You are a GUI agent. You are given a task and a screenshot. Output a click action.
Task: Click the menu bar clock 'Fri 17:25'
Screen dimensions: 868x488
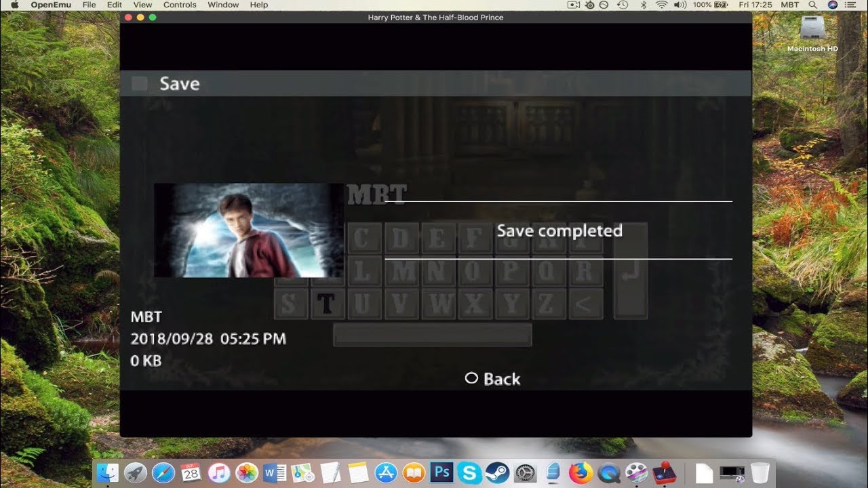[x=757, y=5]
